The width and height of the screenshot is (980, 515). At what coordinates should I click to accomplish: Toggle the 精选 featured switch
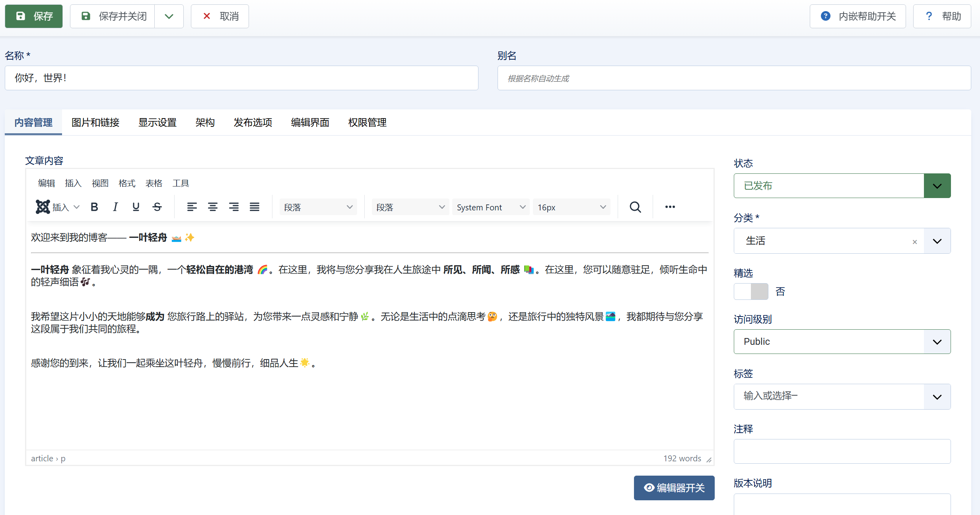point(751,292)
